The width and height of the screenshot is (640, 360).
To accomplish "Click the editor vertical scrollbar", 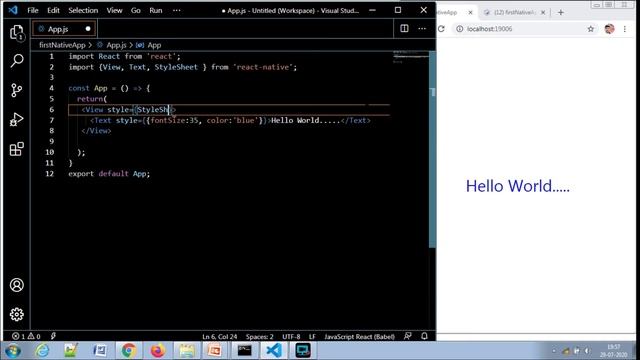I will point(432,149).
